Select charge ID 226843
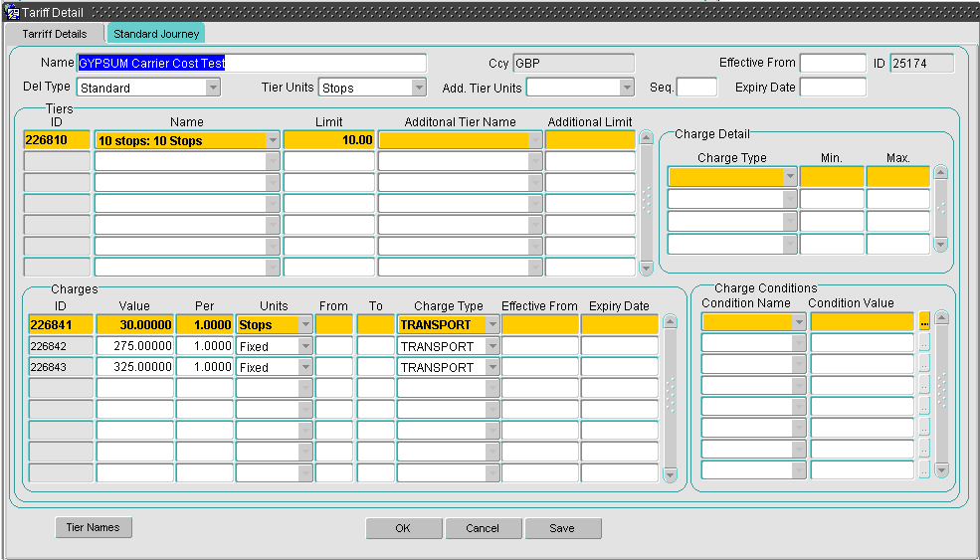 (61, 367)
